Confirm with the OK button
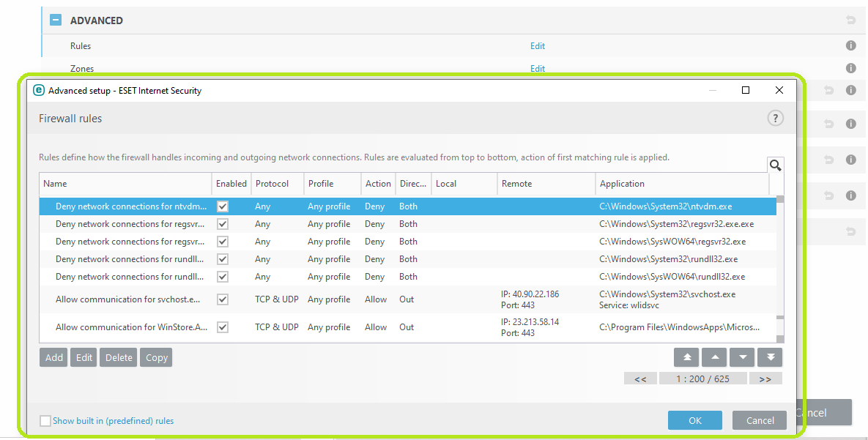Image resolution: width=868 pixels, height=440 pixels. (694, 421)
